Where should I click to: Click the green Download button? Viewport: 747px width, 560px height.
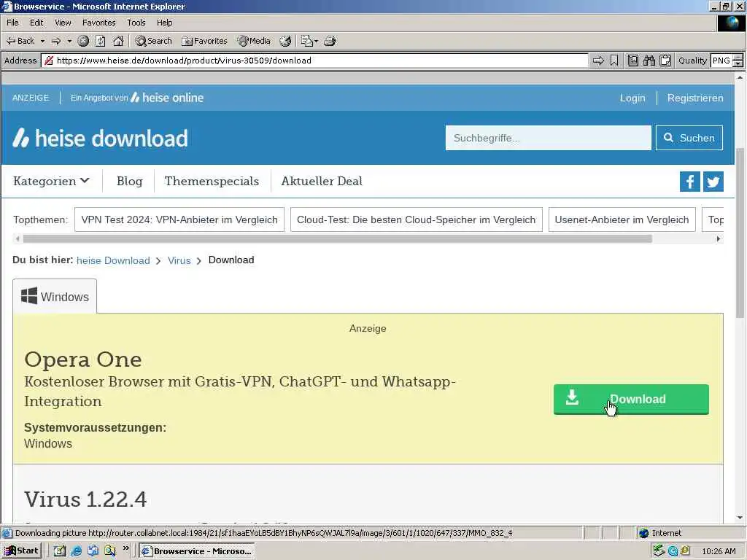(x=631, y=399)
